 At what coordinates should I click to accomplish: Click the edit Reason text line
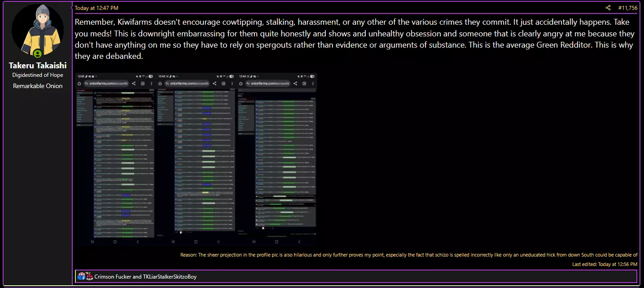409,255
